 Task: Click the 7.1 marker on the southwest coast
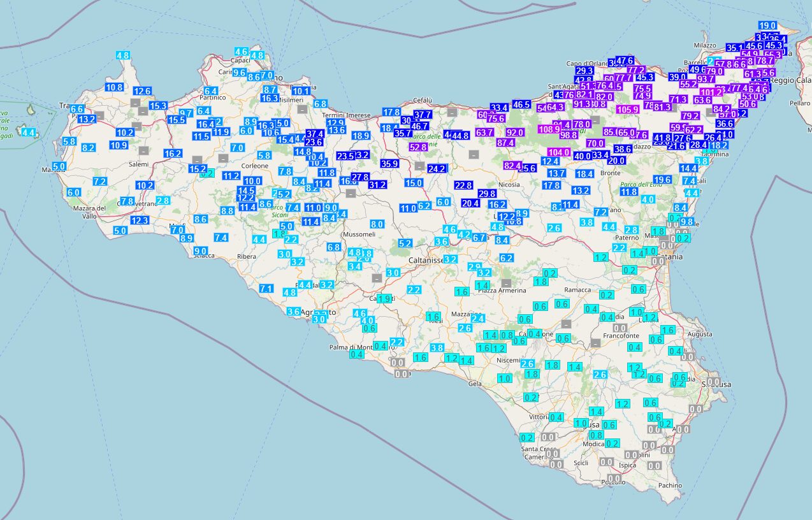266,289
